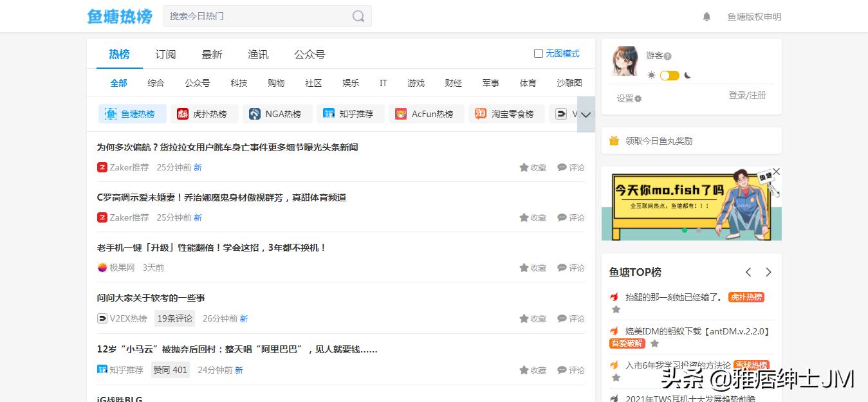Select the 鱼塘热榜 source filter icon
The height and width of the screenshot is (402, 868).
click(x=109, y=113)
